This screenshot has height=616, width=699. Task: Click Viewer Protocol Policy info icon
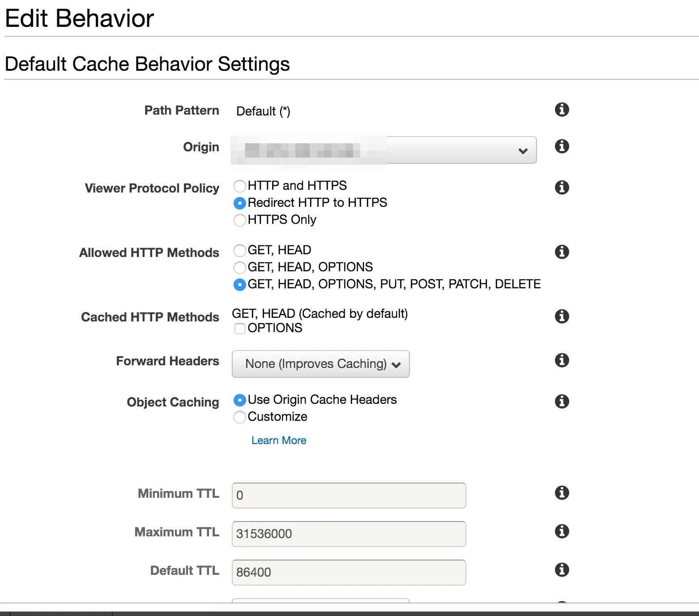click(562, 188)
